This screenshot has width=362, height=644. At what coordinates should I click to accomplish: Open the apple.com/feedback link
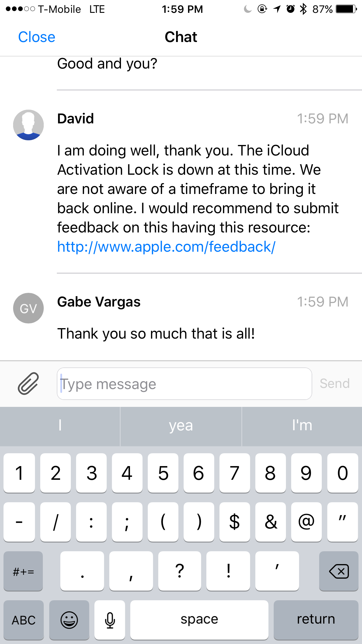166,247
